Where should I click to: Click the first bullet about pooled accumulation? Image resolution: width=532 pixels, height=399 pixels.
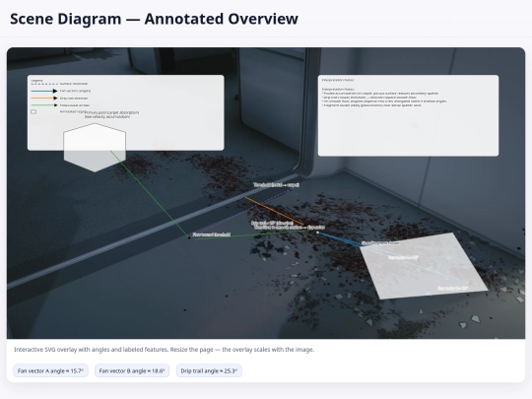pyautogui.click(x=380, y=94)
